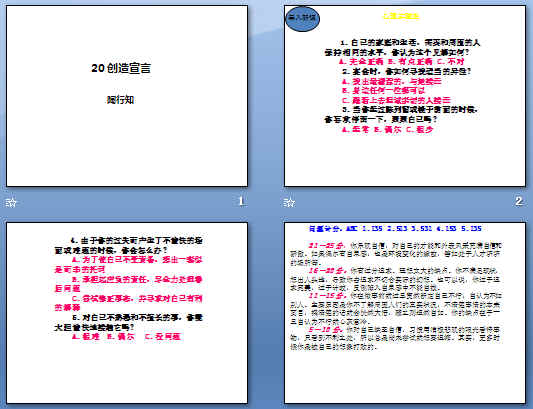Click question 1 text on slide 2
Viewport: 533px width, 409px height.
[402, 48]
